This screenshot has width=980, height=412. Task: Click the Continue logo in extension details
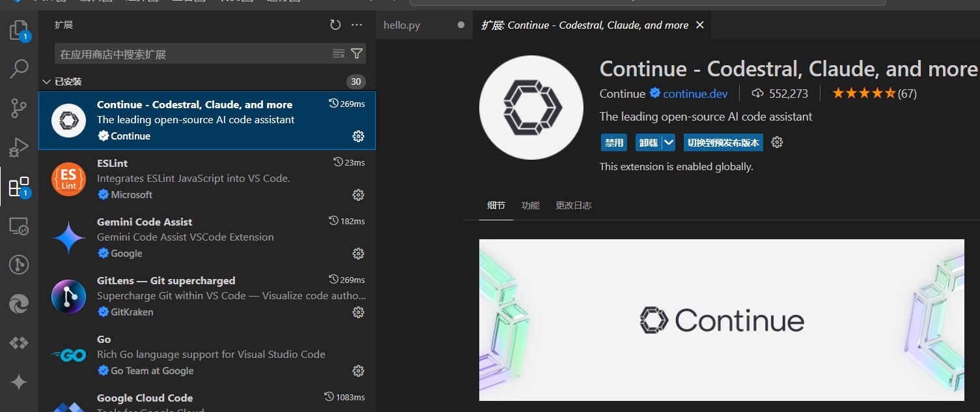point(531,108)
